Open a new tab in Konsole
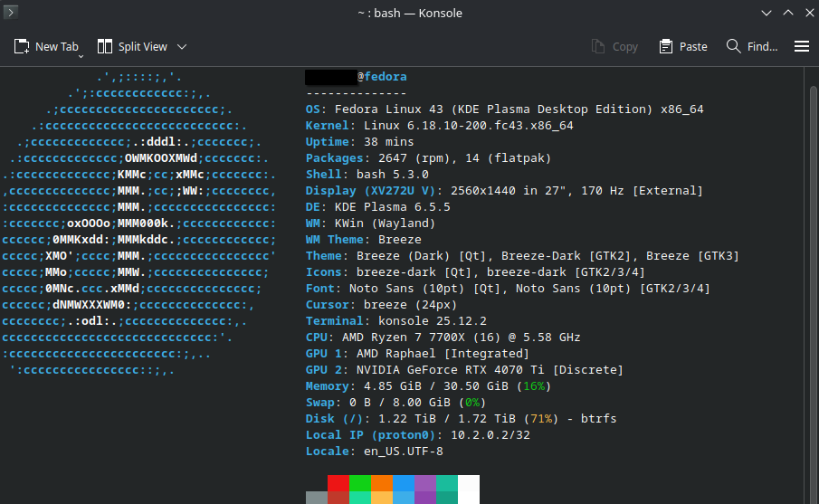 45,46
